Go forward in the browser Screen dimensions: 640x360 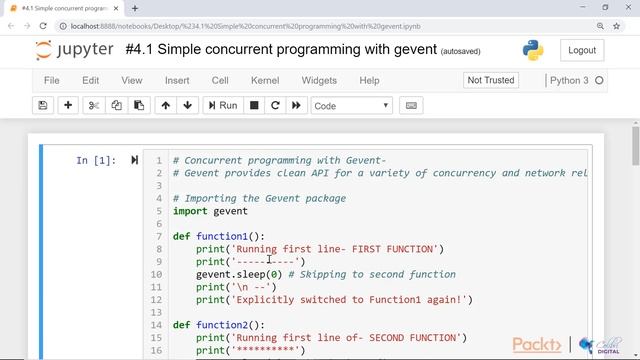[27, 26]
